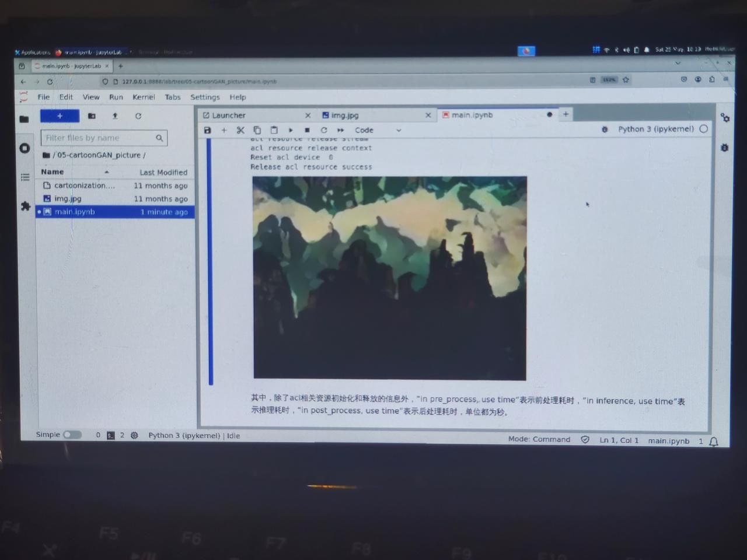747x560 pixels.
Task: Cut the selected cell with scissors icon
Action: click(240, 130)
